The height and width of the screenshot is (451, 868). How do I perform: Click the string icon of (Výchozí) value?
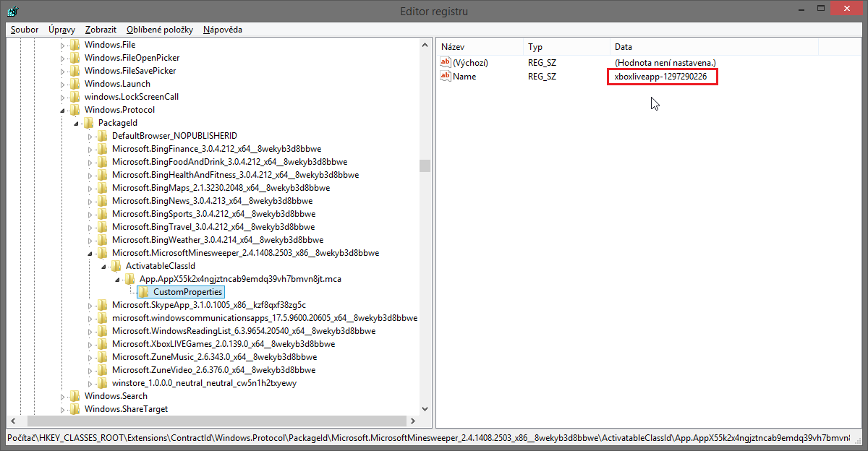pos(446,63)
